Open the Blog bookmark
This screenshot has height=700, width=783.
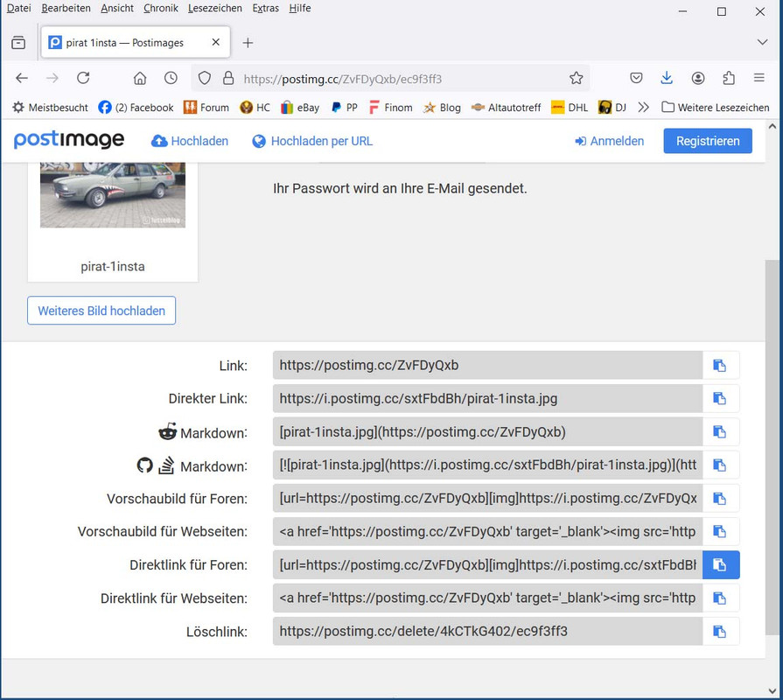(x=442, y=108)
